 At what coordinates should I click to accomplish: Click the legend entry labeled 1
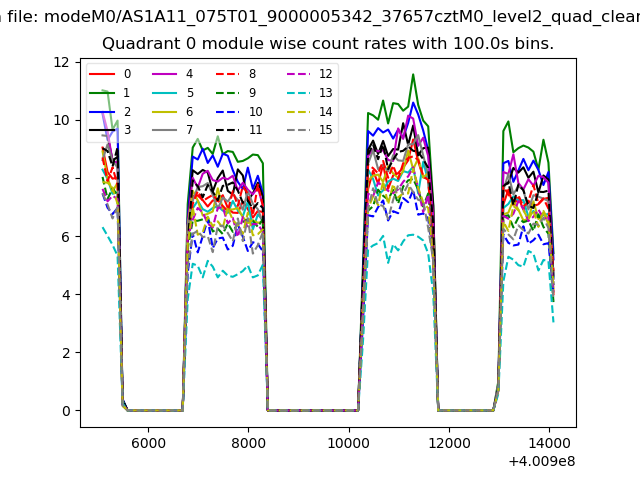(110, 93)
